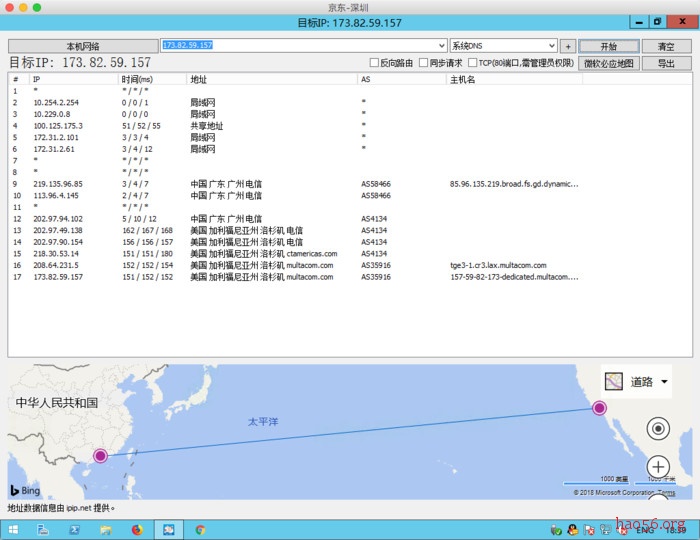Click the road map style thumbnail icon
Screen dimensions: 700x540
(x=613, y=382)
